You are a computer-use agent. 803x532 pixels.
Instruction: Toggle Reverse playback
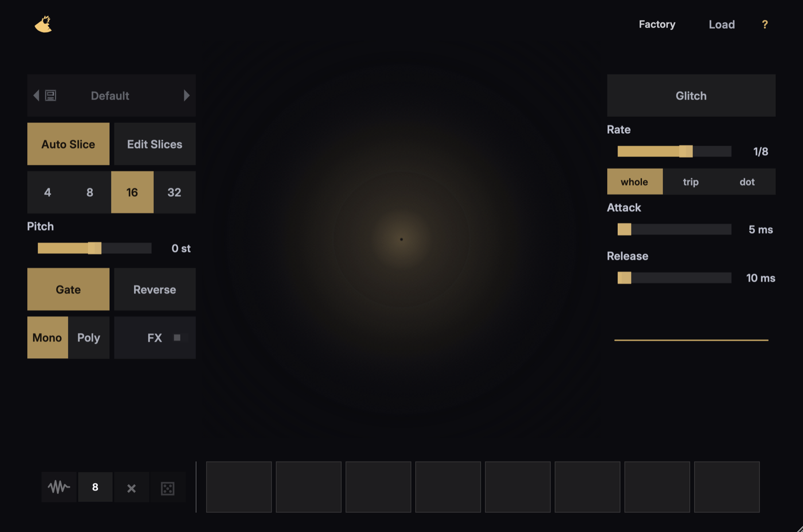[155, 289]
